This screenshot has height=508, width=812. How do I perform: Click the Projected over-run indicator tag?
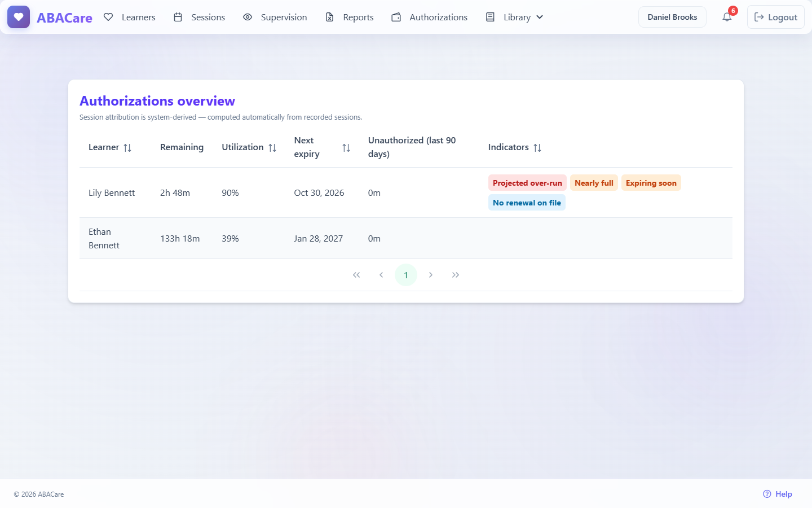pyautogui.click(x=527, y=183)
